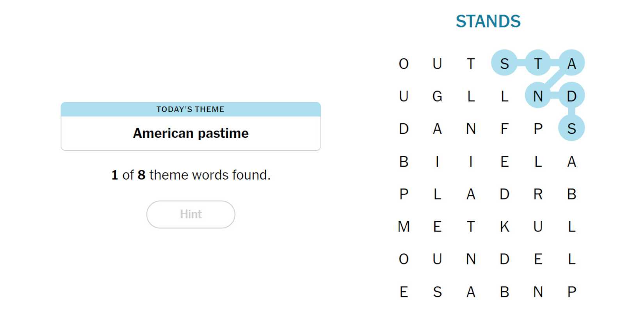Select the O starting the top row

(x=404, y=63)
